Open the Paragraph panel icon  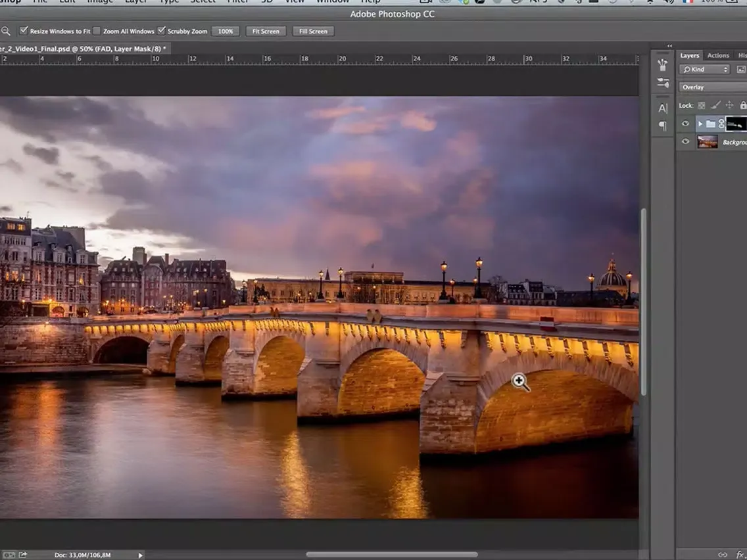(x=663, y=126)
